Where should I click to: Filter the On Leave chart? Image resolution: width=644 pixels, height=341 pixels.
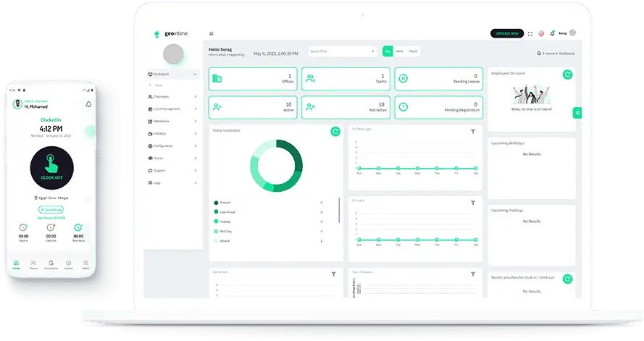pos(473,203)
